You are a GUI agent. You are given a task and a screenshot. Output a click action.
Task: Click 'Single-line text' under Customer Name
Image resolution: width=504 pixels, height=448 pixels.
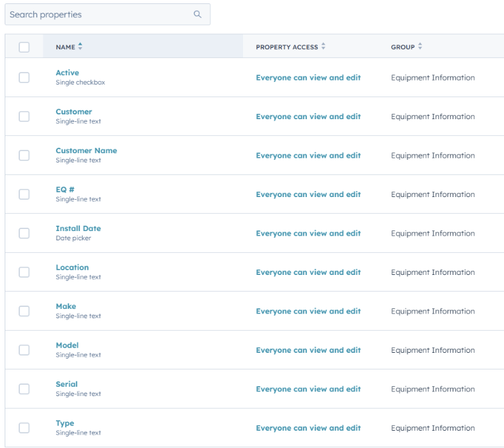(x=78, y=160)
